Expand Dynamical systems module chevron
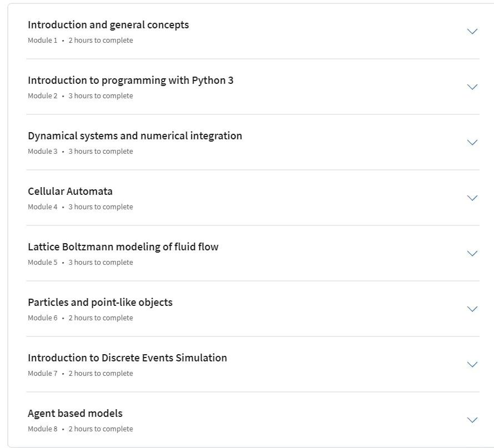The height and width of the screenshot is (448, 494). point(472,142)
